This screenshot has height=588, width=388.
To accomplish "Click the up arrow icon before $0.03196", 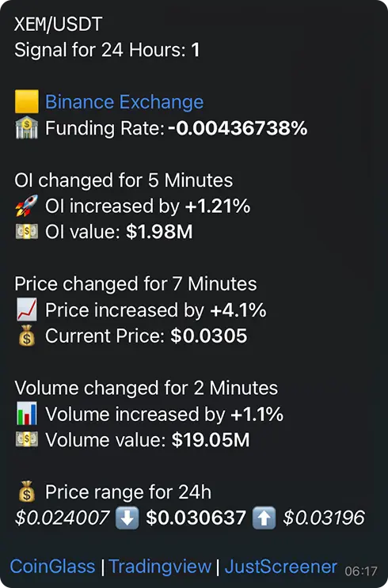I will click(x=264, y=518).
